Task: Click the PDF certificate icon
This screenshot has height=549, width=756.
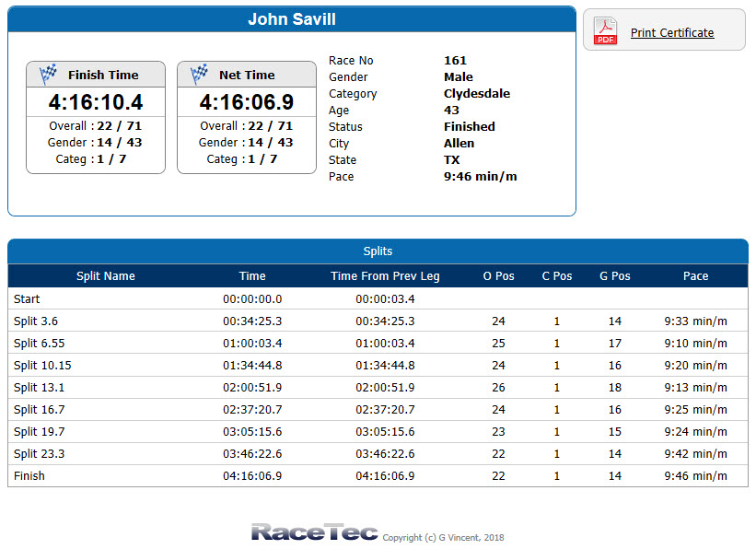Action: point(605,31)
